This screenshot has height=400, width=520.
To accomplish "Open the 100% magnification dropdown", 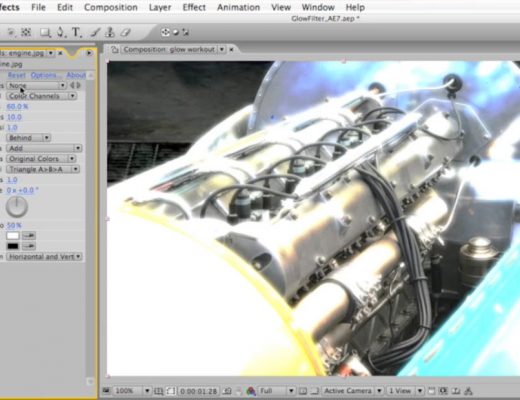I will [x=131, y=391].
